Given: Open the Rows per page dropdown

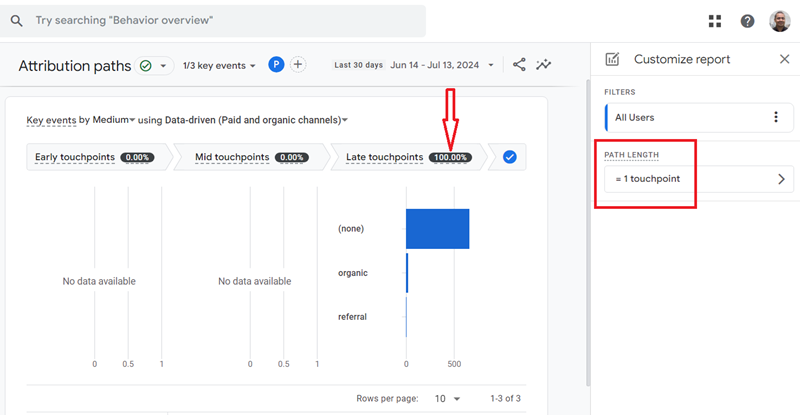Looking at the screenshot, I should coord(447,399).
